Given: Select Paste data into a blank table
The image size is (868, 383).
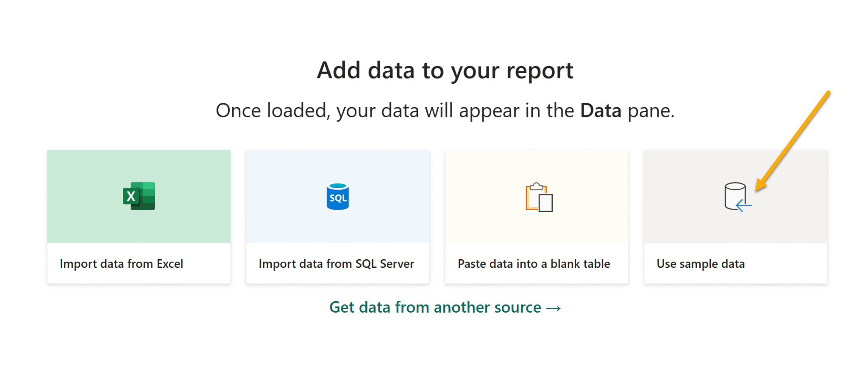Looking at the screenshot, I should [x=537, y=216].
